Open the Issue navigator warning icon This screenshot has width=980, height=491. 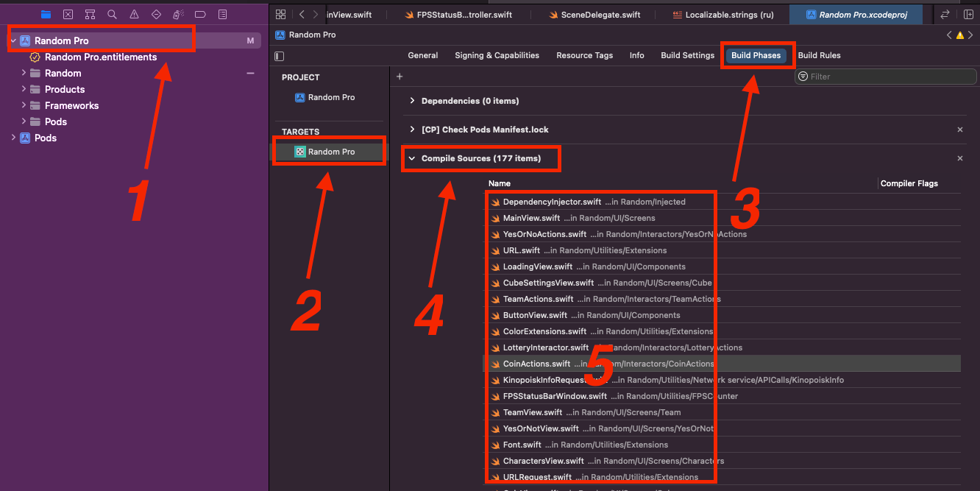[134, 14]
